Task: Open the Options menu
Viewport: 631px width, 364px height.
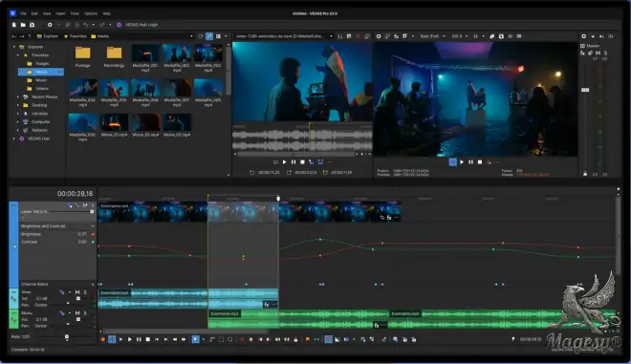Action: click(x=91, y=13)
